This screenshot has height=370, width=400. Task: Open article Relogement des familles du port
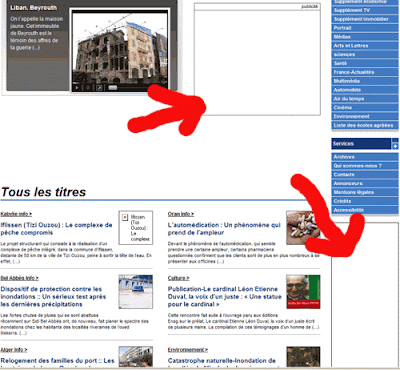[x=57, y=361]
